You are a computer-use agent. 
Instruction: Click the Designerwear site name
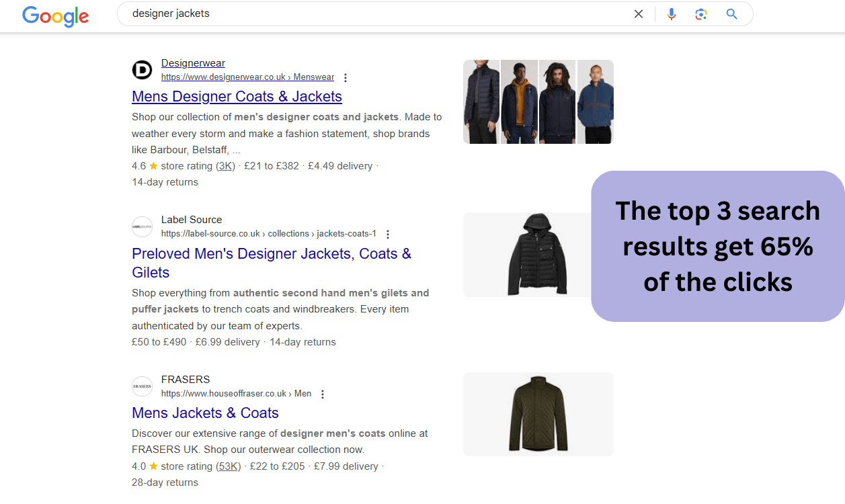click(193, 63)
